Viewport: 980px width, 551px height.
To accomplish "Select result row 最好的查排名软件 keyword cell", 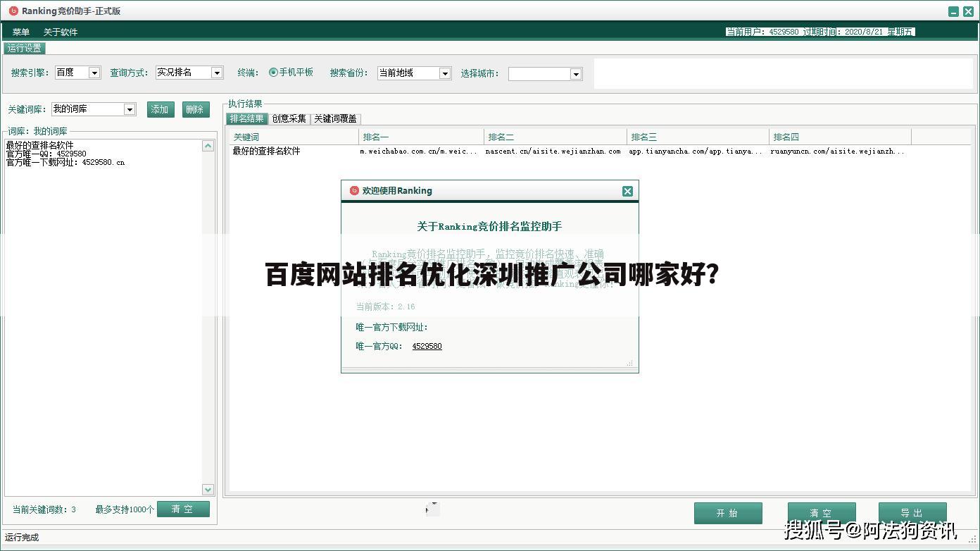I will click(267, 151).
